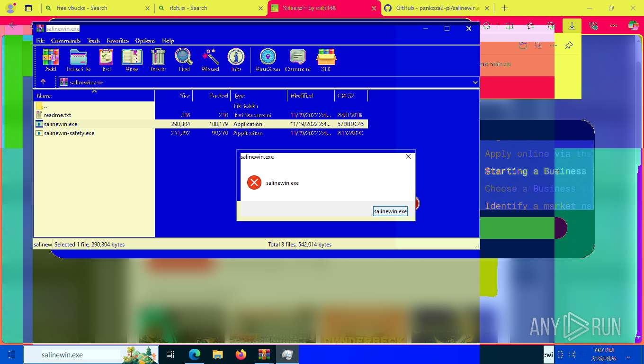
Task: Open the tab actions menu icon
Action: click(x=28, y=8)
